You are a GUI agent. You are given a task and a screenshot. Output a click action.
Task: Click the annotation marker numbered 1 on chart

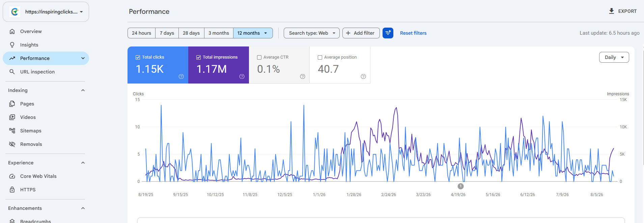coord(460,186)
